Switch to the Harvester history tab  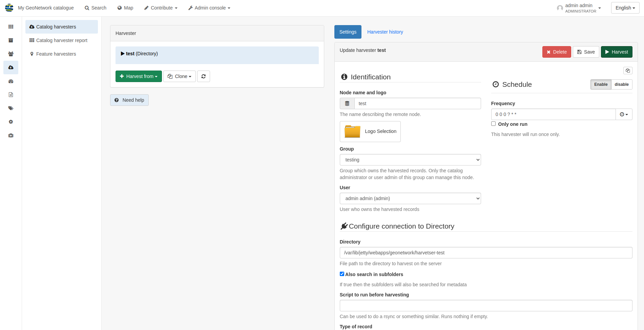pos(385,32)
